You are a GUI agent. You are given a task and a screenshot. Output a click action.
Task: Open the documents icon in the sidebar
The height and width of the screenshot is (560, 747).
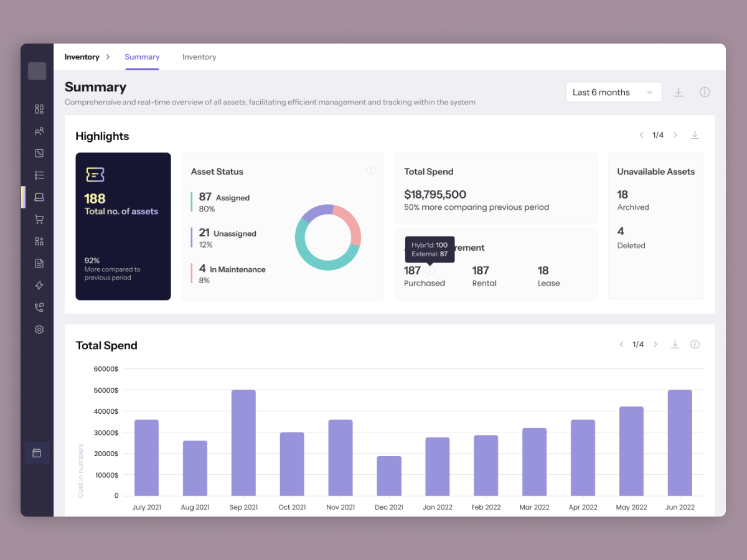click(x=38, y=263)
